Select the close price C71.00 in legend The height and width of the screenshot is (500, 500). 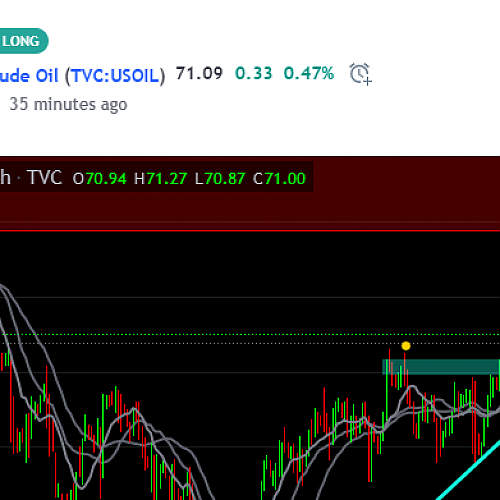pos(279,179)
